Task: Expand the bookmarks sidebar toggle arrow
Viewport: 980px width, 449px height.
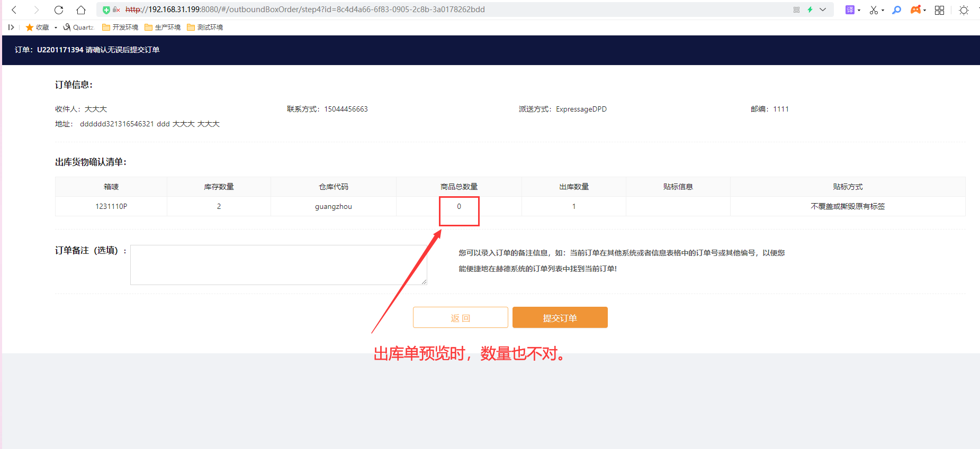Action: (x=11, y=27)
